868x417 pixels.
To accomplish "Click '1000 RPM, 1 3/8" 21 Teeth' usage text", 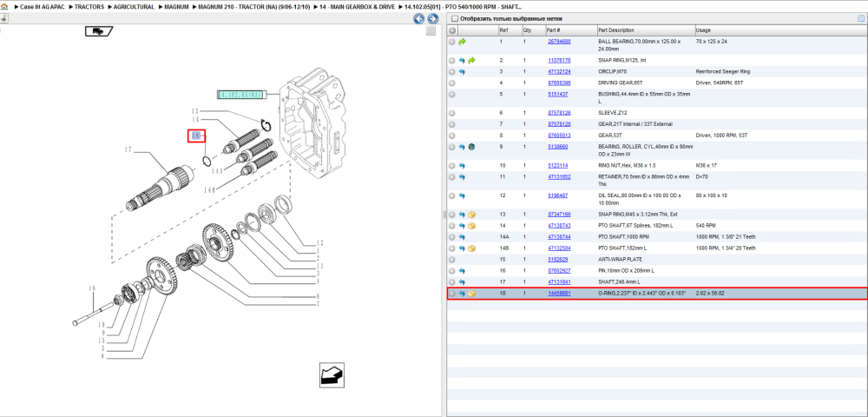I will (726, 237).
